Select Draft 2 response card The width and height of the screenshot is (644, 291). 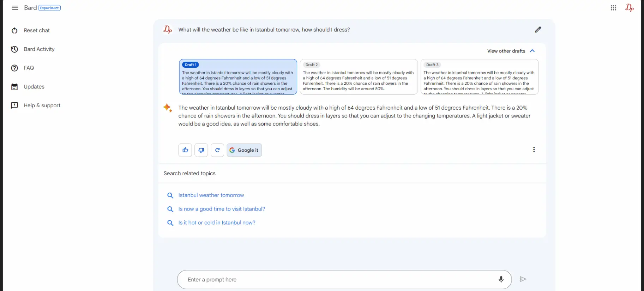click(x=359, y=77)
